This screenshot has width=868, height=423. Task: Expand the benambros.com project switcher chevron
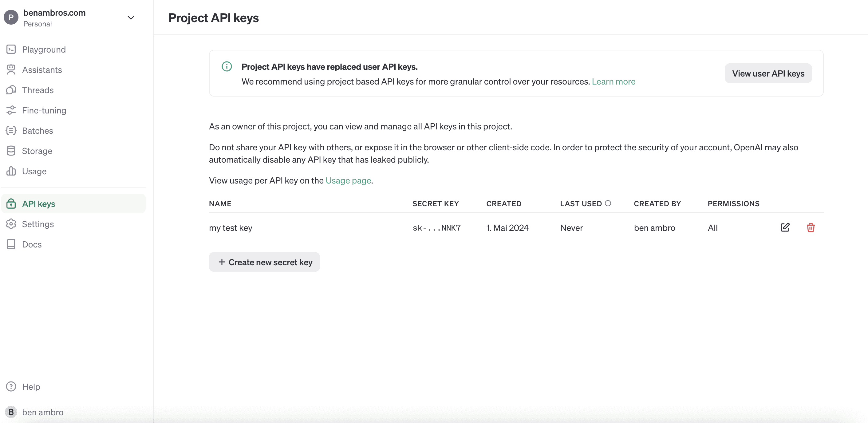tap(131, 18)
